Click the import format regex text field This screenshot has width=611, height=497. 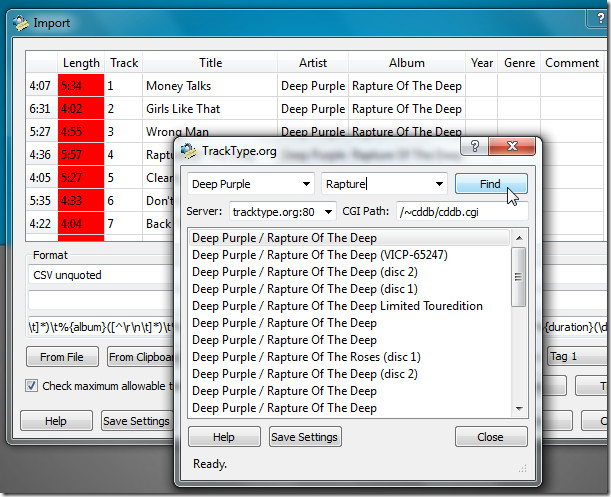[x=101, y=327]
